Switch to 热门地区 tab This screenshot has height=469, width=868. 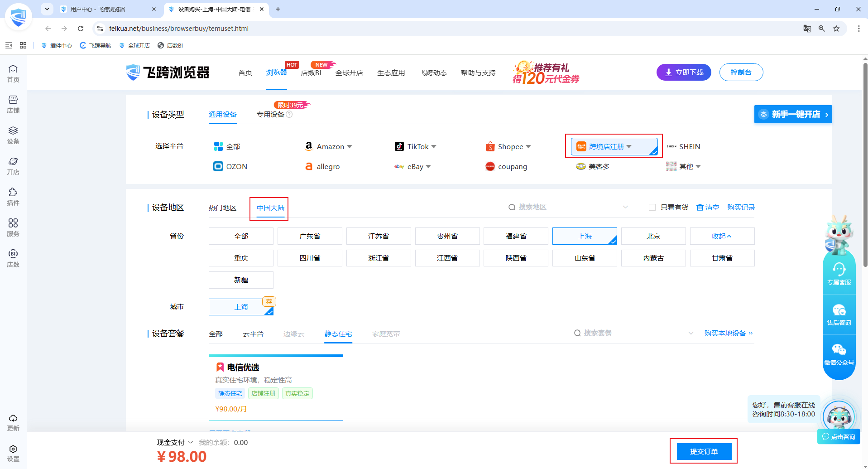(x=223, y=208)
